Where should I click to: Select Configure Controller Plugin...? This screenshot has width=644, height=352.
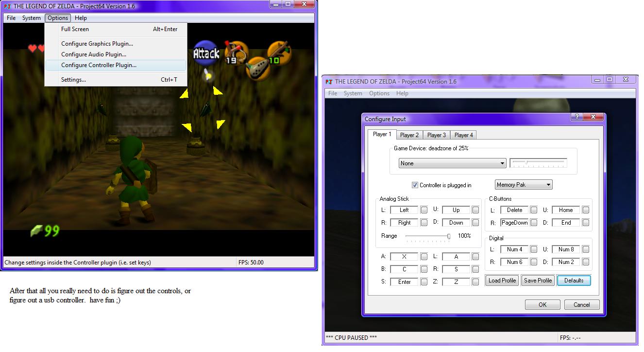(116, 65)
